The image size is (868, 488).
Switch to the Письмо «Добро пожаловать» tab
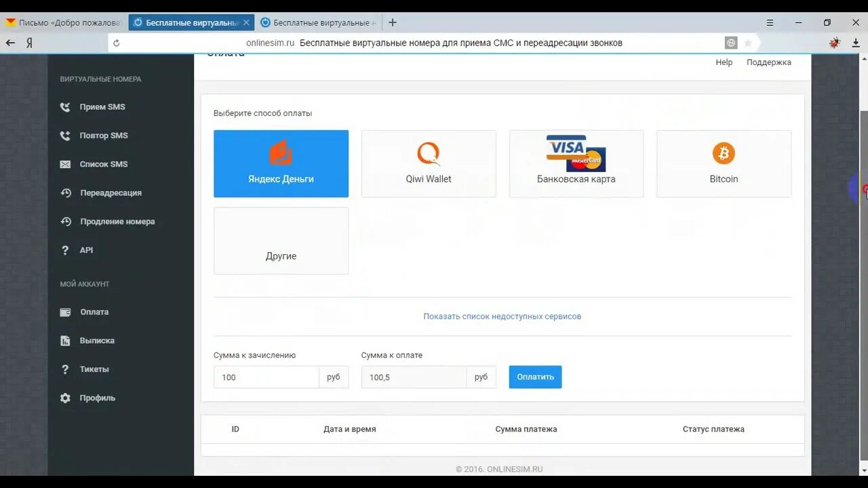point(64,22)
